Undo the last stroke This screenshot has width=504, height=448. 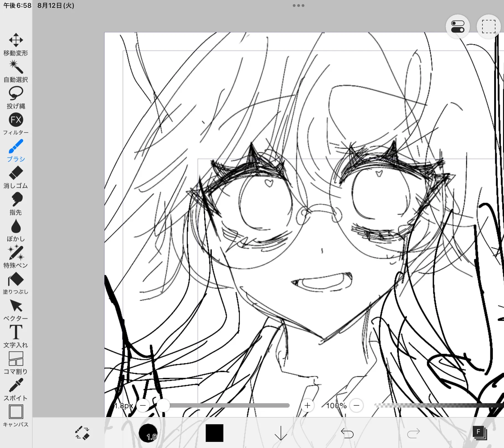[347, 433]
